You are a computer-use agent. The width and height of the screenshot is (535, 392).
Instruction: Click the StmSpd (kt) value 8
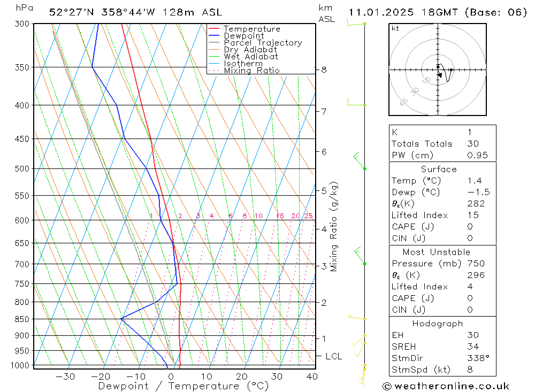tap(470, 370)
